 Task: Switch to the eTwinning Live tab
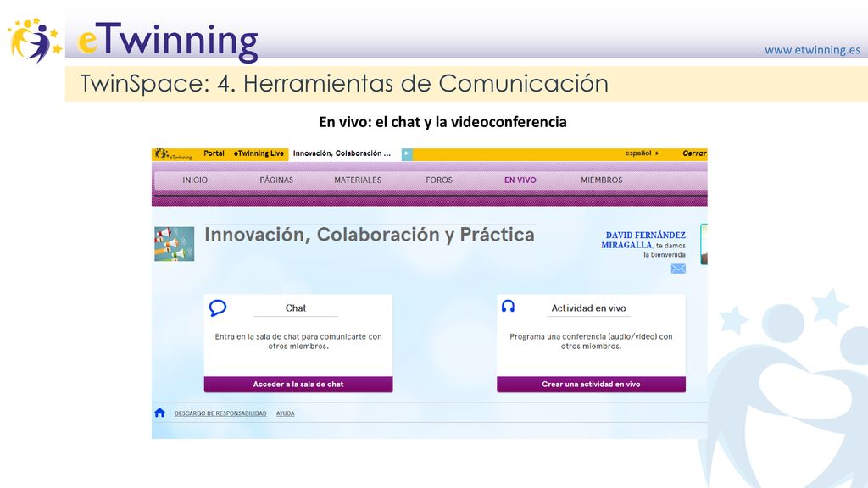[259, 153]
